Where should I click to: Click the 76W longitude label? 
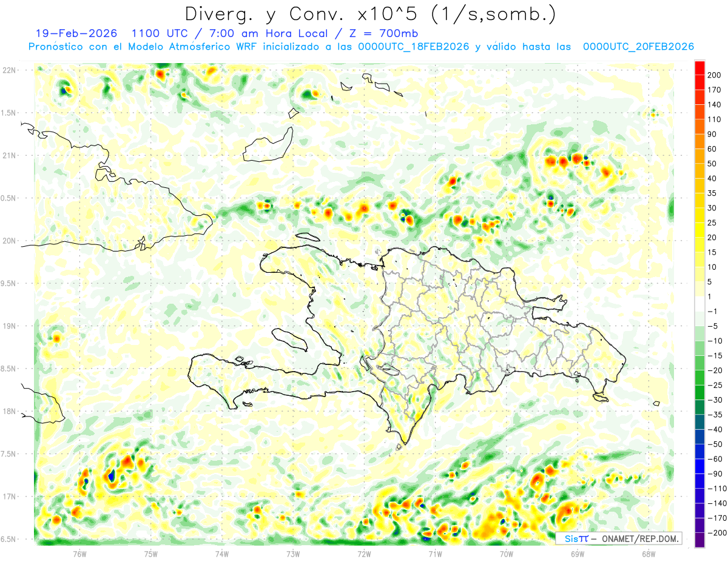[x=79, y=554]
